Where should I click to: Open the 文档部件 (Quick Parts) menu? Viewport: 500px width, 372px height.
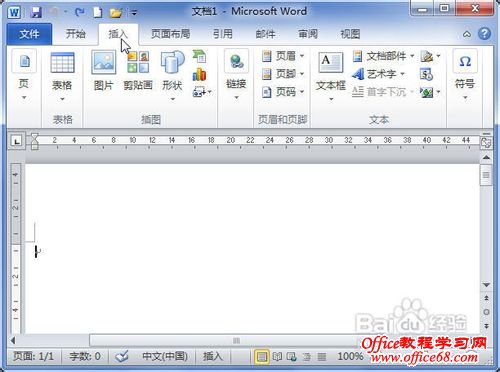[x=383, y=56]
